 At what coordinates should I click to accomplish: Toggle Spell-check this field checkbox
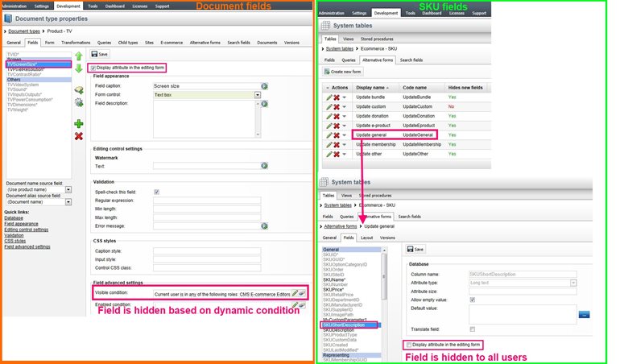pyautogui.click(x=156, y=192)
